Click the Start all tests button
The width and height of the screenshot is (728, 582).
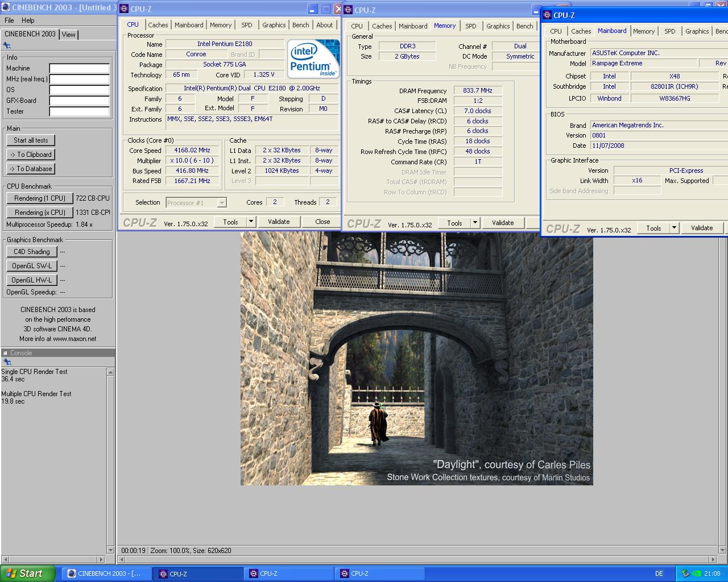click(31, 140)
